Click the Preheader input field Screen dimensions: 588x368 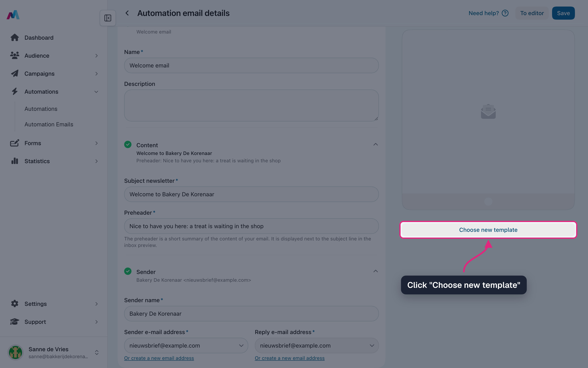(x=252, y=226)
